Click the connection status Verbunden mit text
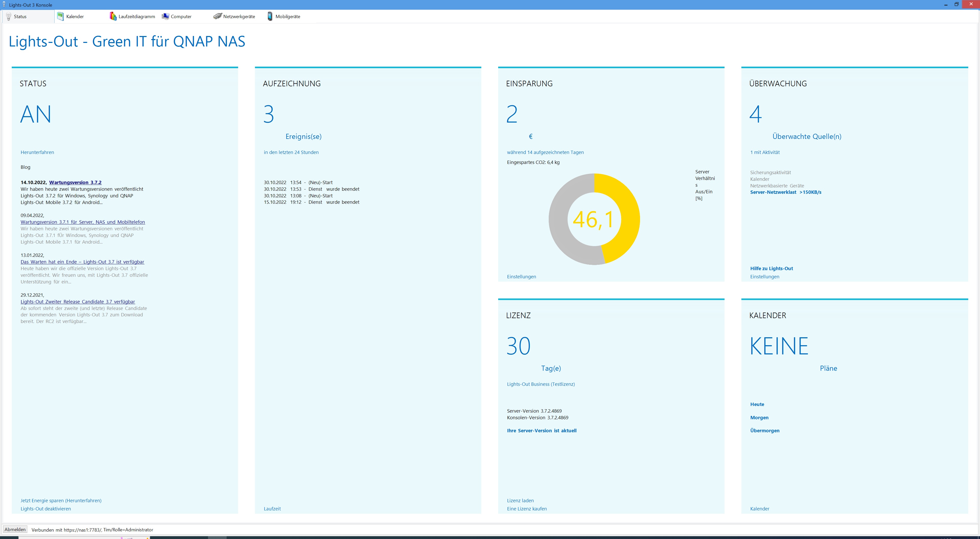Viewport: 980px width, 539px height. click(x=92, y=530)
